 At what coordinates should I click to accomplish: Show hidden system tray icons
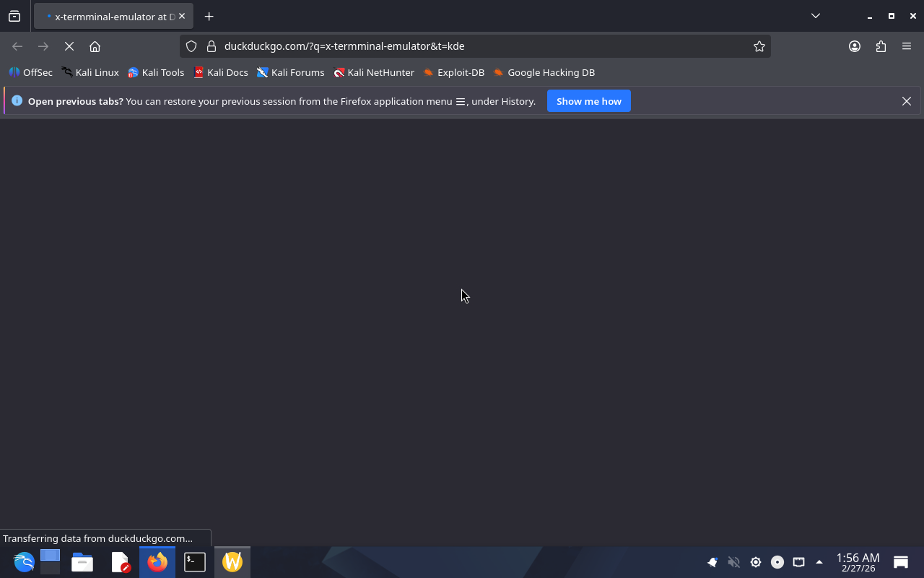(x=819, y=562)
